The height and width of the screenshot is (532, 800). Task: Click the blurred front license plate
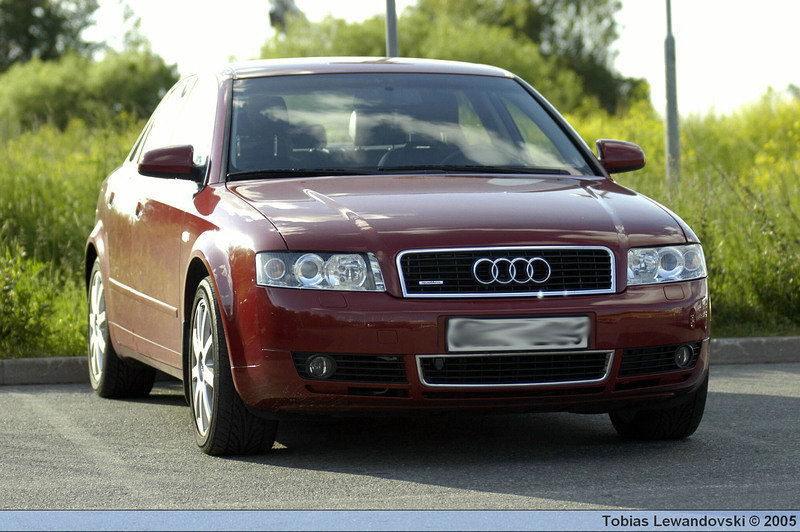(x=517, y=334)
